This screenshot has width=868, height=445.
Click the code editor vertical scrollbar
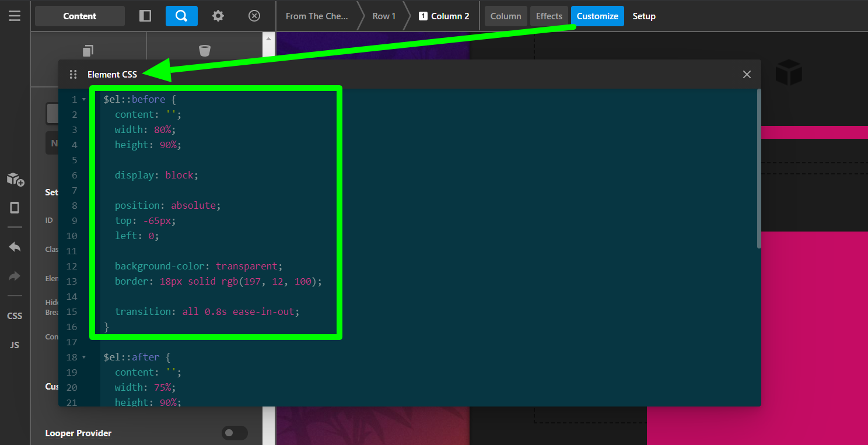(758, 169)
